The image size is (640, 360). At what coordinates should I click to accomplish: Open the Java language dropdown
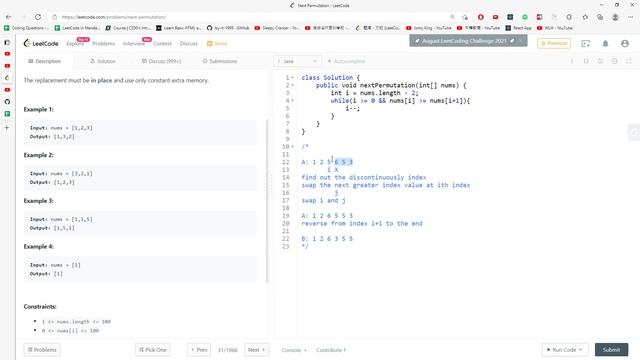point(298,61)
